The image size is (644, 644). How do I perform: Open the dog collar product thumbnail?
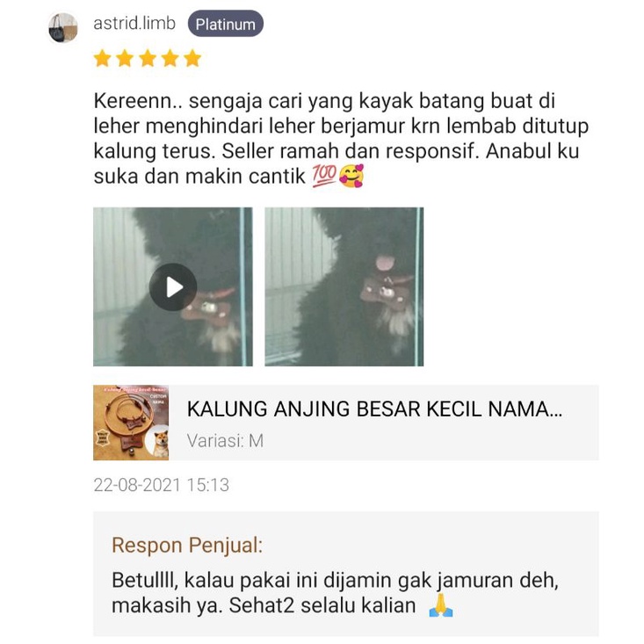131,423
